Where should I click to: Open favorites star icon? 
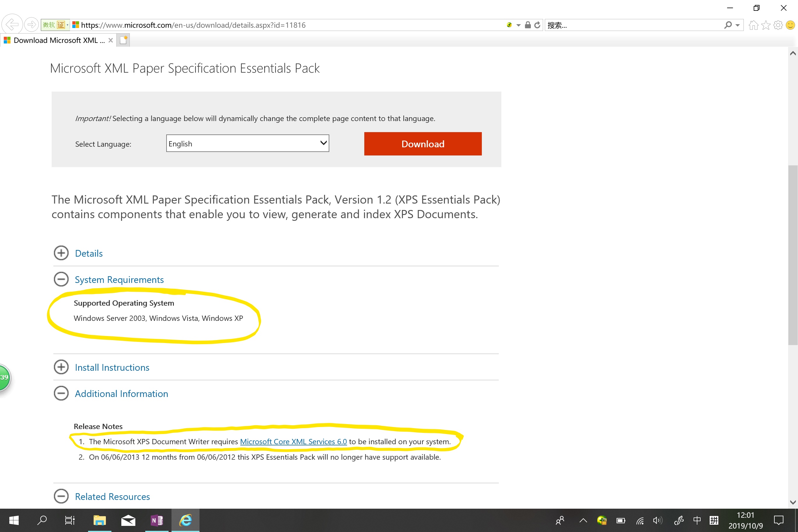pos(766,25)
